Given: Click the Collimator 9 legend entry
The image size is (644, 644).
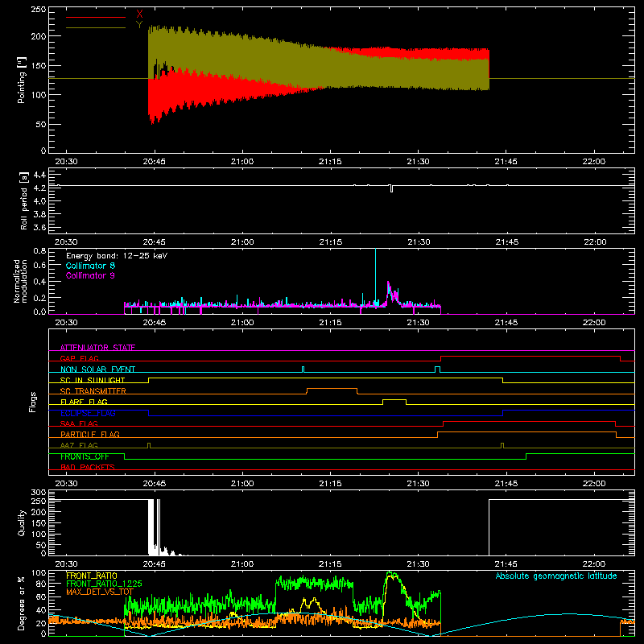Looking at the screenshot, I should pos(90,275).
